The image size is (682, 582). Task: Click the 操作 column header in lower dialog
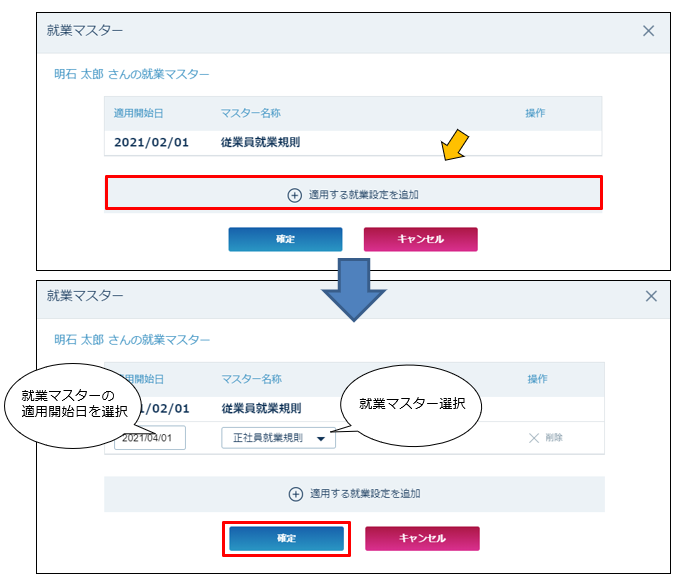click(538, 379)
